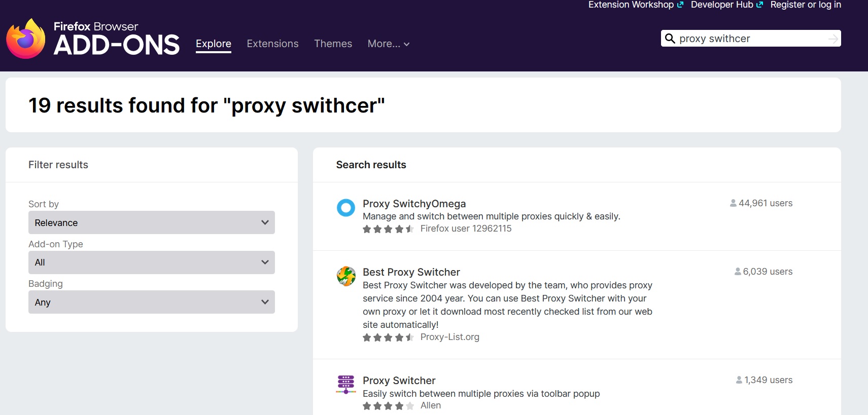Open the Developer Hub link
This screenshot has height=415, width=868.
pyautogui.click(x=727, y=5)
